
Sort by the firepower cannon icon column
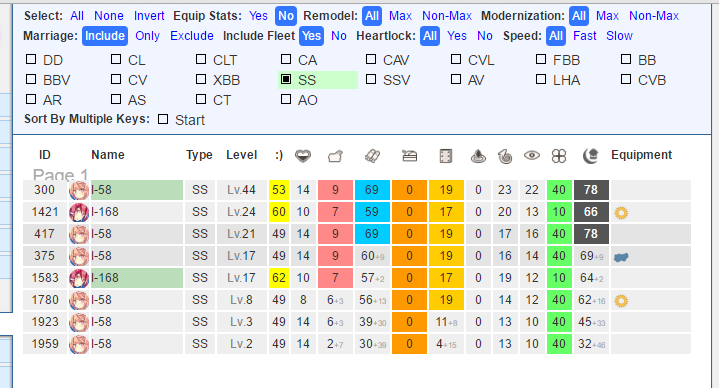(x=335, y=156)
